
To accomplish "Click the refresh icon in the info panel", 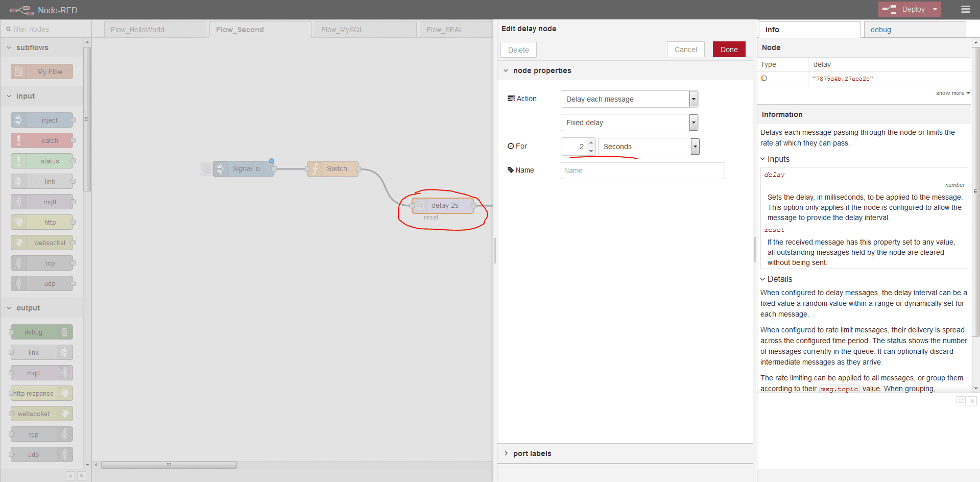I will click(x=961, y=401).
